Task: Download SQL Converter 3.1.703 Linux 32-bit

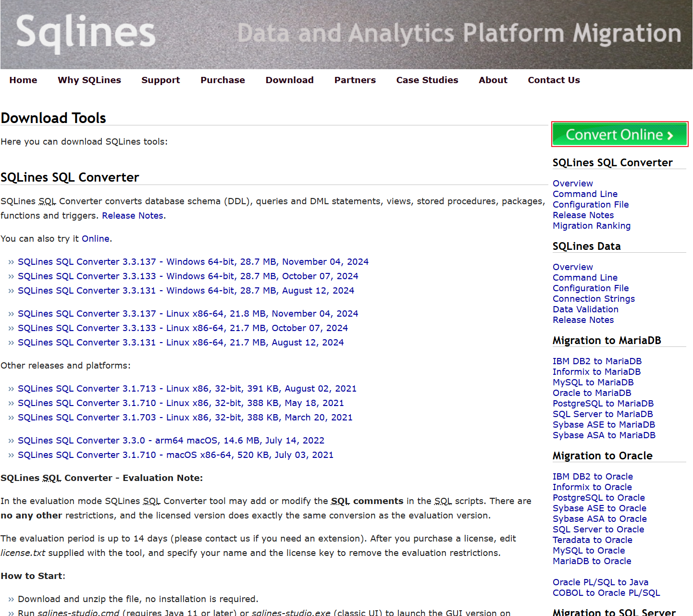Action: [185, 418]
